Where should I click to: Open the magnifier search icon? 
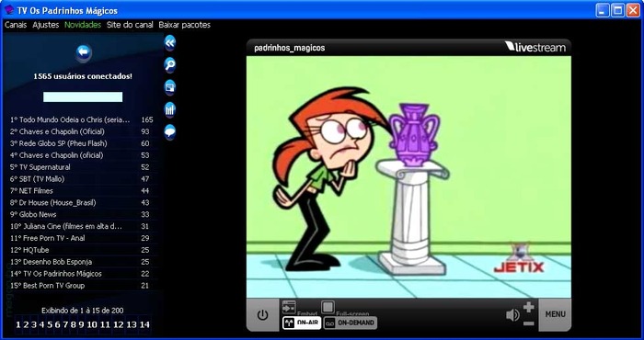click(x=169, y=65)
